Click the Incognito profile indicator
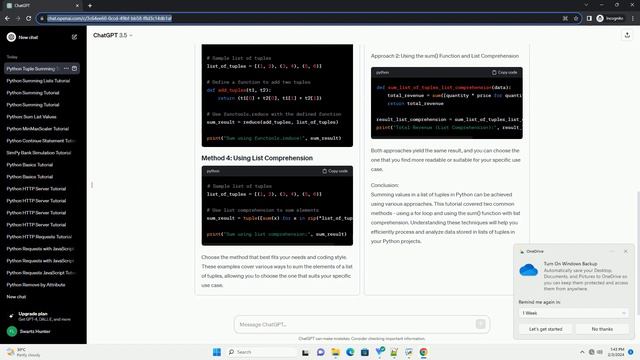This screenshot has width=640, height=360. pos(610,18)
